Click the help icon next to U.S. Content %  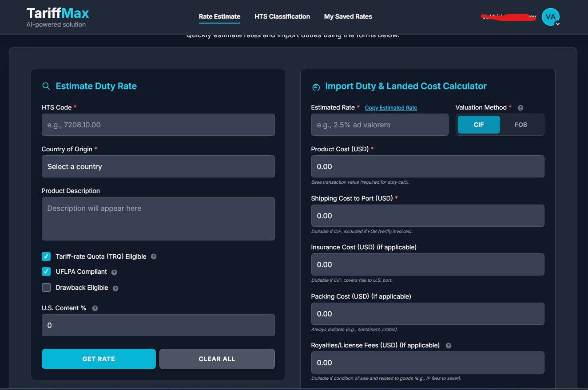(x=94, y=308)
